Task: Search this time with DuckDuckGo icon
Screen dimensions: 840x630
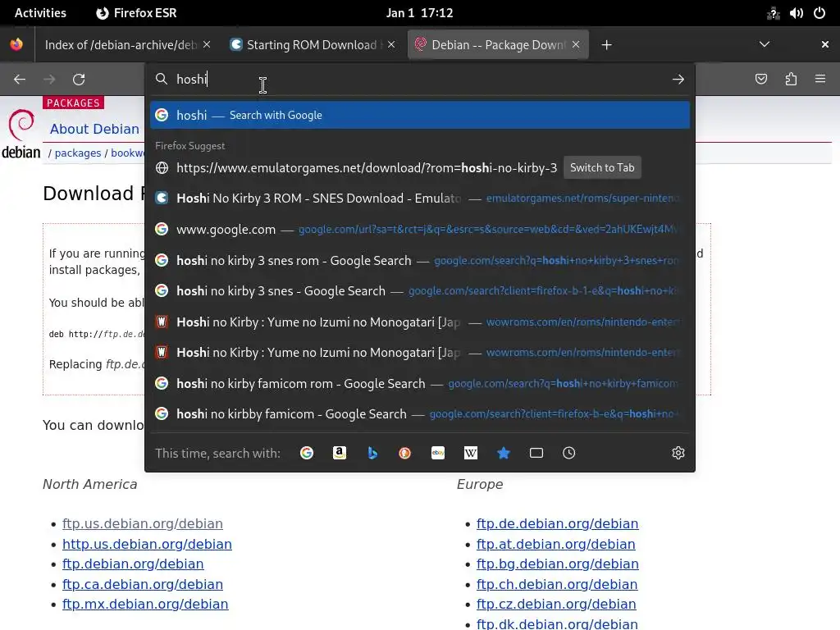Action: coord(405,453)
